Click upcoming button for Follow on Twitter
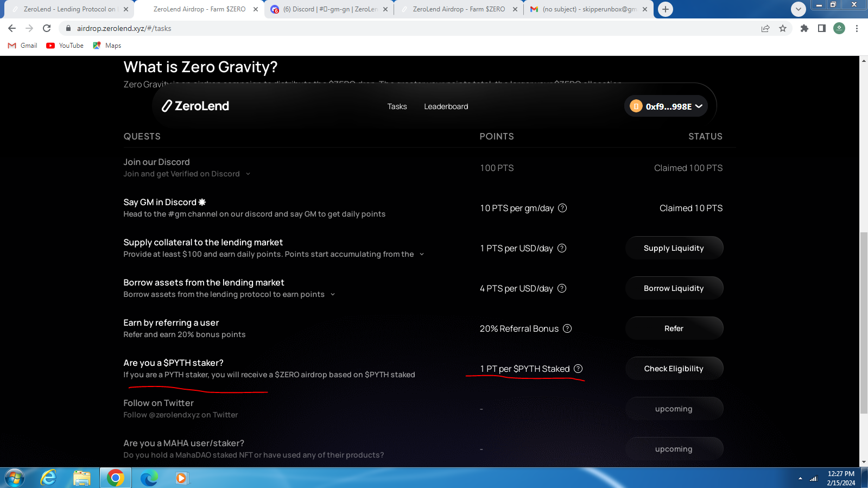Image resolution: width=868 pixels, height=488 pixels. pos(674,409)
